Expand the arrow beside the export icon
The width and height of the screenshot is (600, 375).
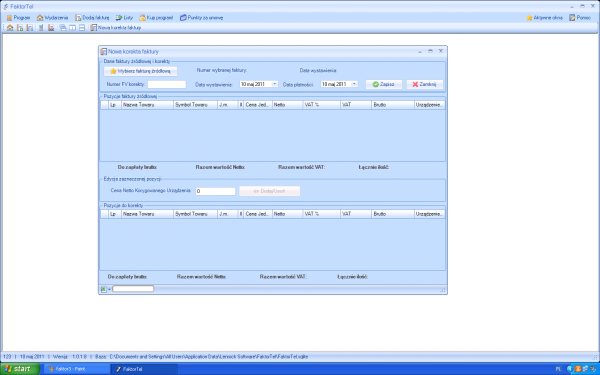(109, 289)
